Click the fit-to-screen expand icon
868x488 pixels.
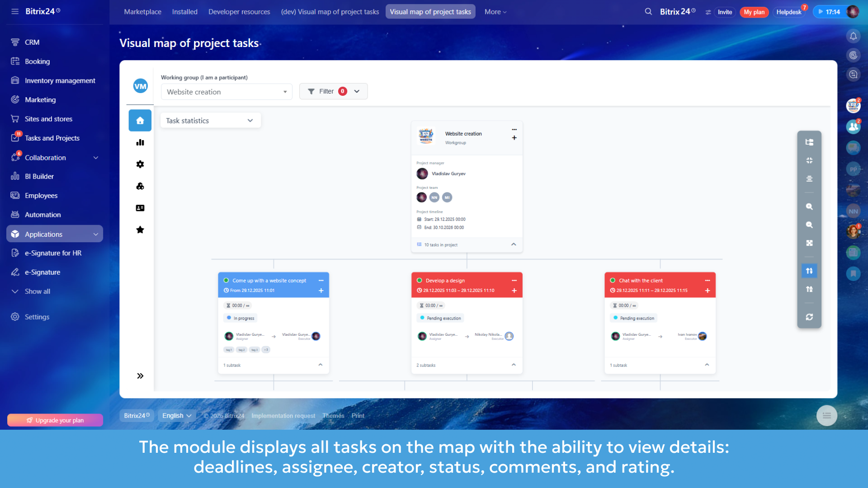(809, 243)
